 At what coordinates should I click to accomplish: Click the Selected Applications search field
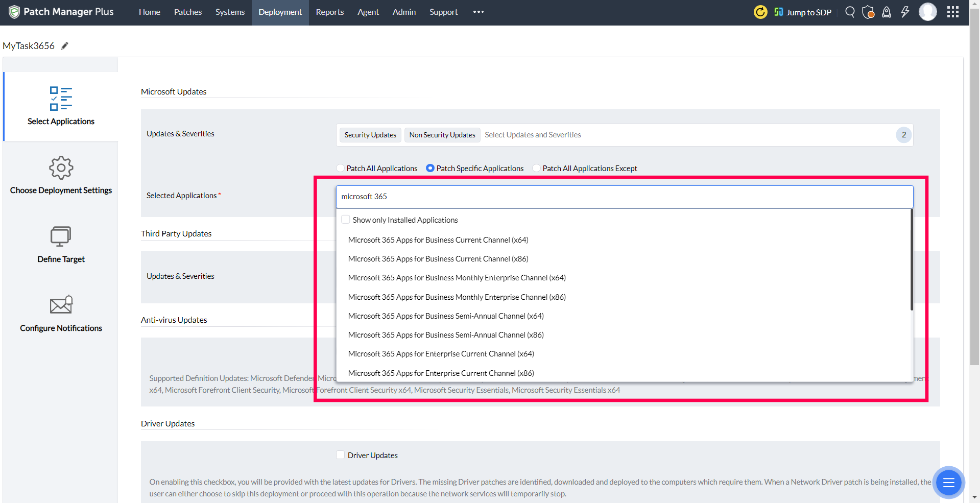[625, 197]
